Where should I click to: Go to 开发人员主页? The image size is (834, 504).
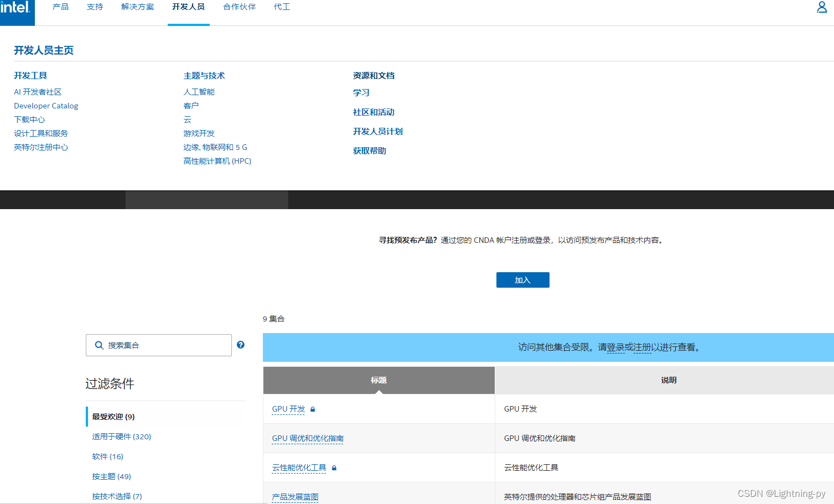click(x=44, y=50)
